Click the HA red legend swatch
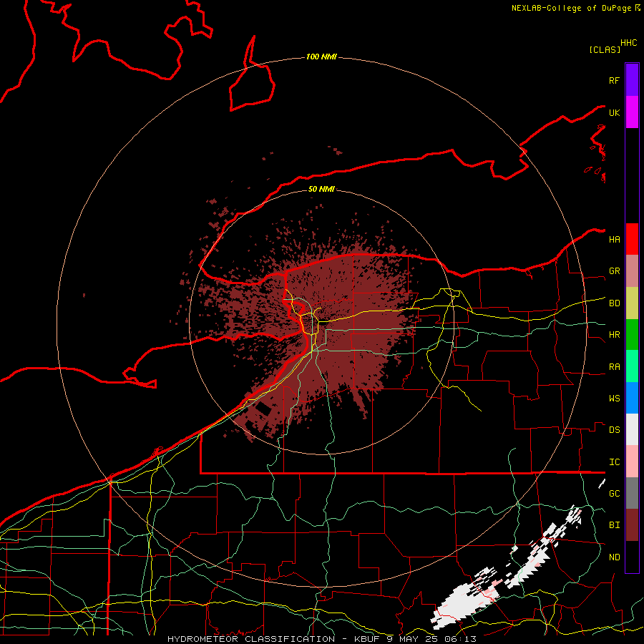Image resolution: width=644 pixels, height=644 pixels. tap(632, 239)
